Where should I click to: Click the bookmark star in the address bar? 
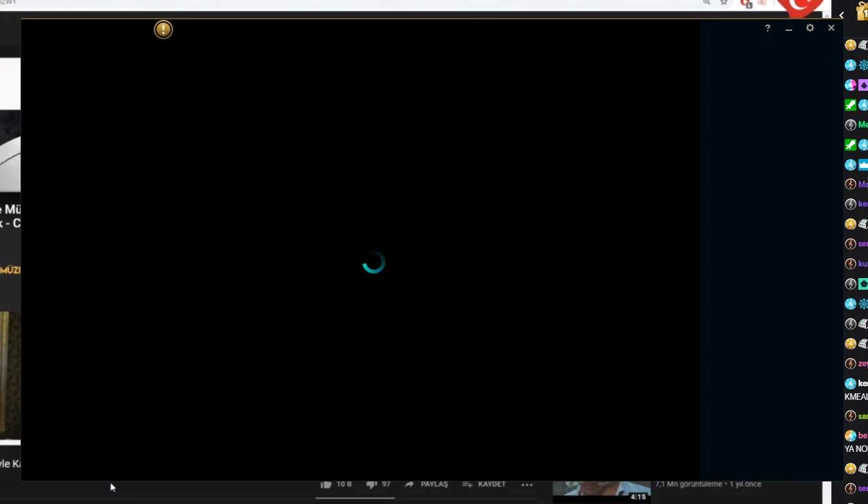723,3
